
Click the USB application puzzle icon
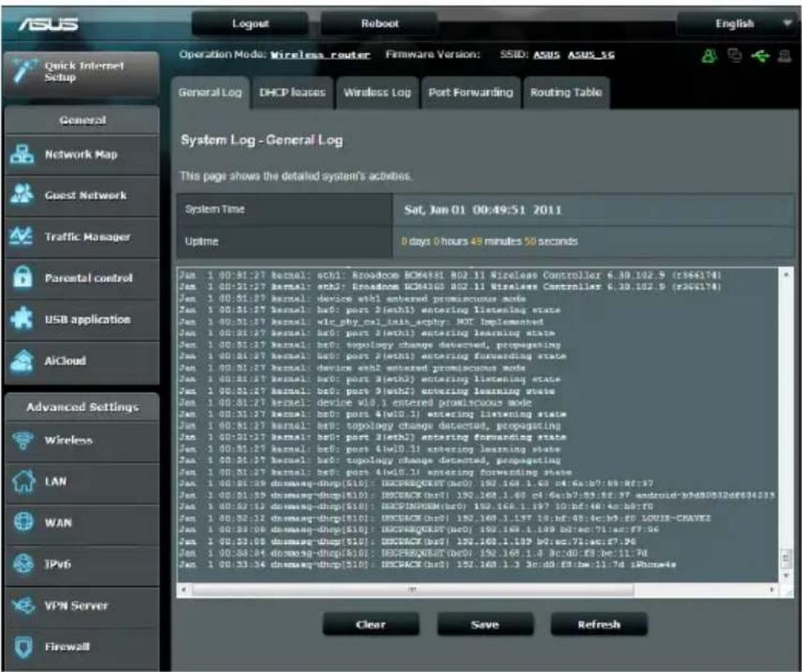[x=22, y=318]
